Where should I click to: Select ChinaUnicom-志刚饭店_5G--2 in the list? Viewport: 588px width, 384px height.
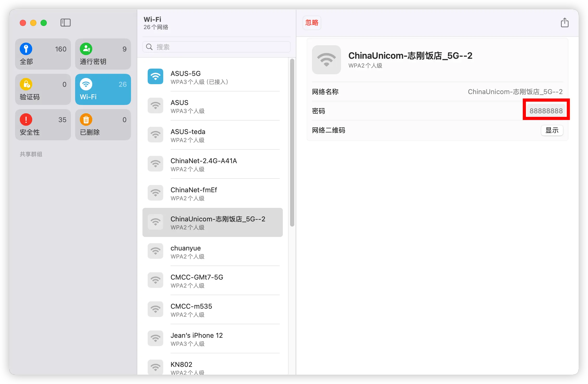213,222
